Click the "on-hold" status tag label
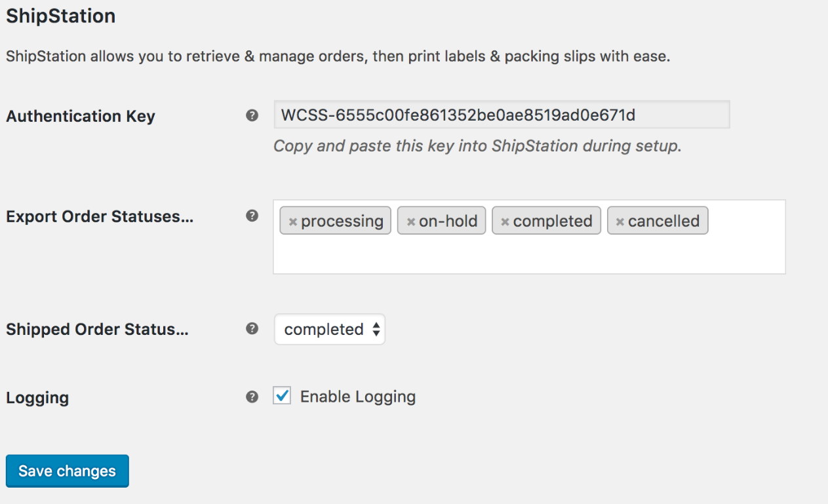828x504 pixels. pyautogui.click(x=449, y=221)
